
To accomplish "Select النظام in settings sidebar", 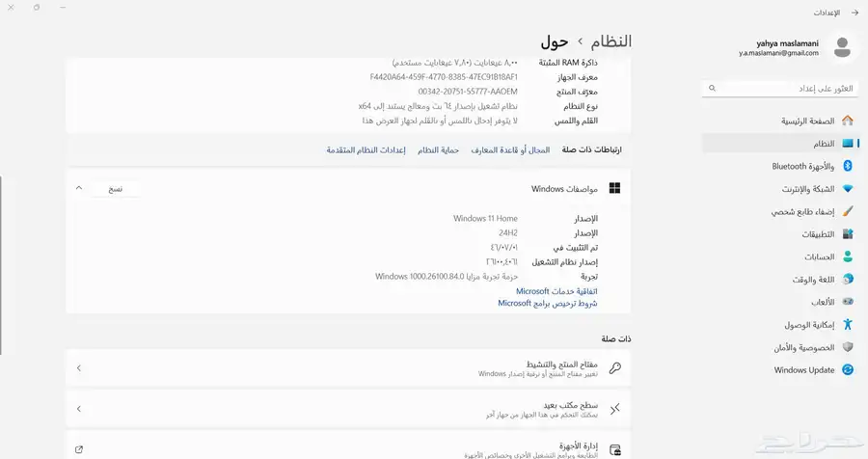I will pos(780,144).
